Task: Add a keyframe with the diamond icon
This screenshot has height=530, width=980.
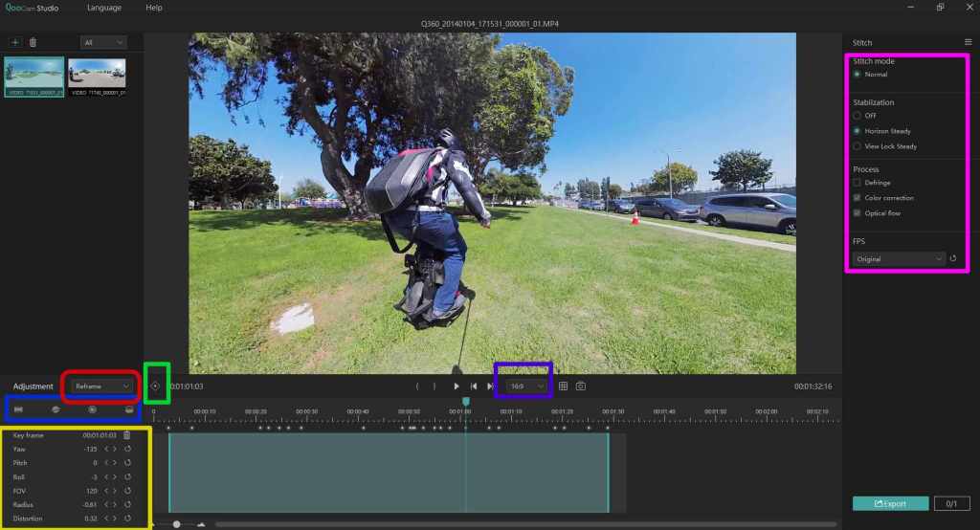Action: pyautogui.click(x=156, y=386)
